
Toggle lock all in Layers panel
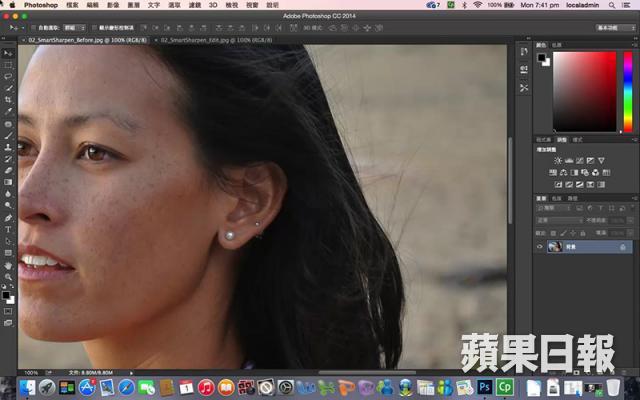point(583,233)
